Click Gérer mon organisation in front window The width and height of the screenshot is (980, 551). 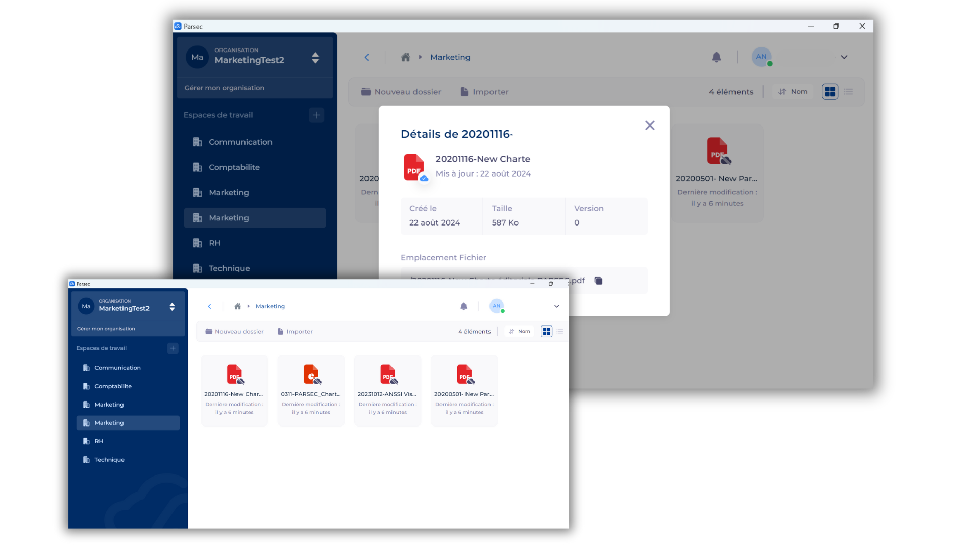[x=106, y=329]
